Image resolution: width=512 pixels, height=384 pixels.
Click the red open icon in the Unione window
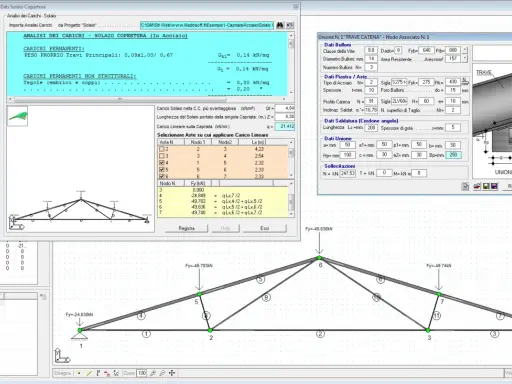click(477, 186)
